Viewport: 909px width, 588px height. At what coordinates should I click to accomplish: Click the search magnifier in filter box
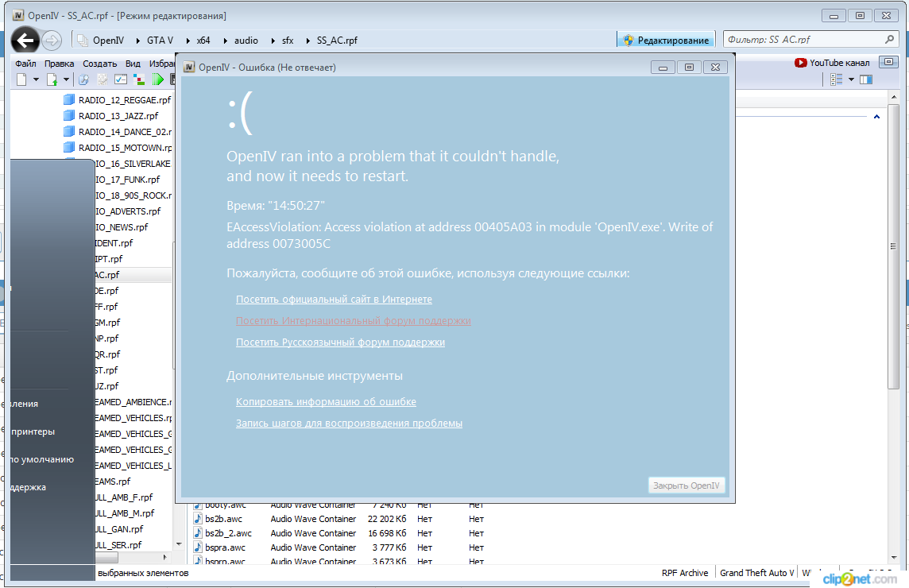(x=890, y=39)
